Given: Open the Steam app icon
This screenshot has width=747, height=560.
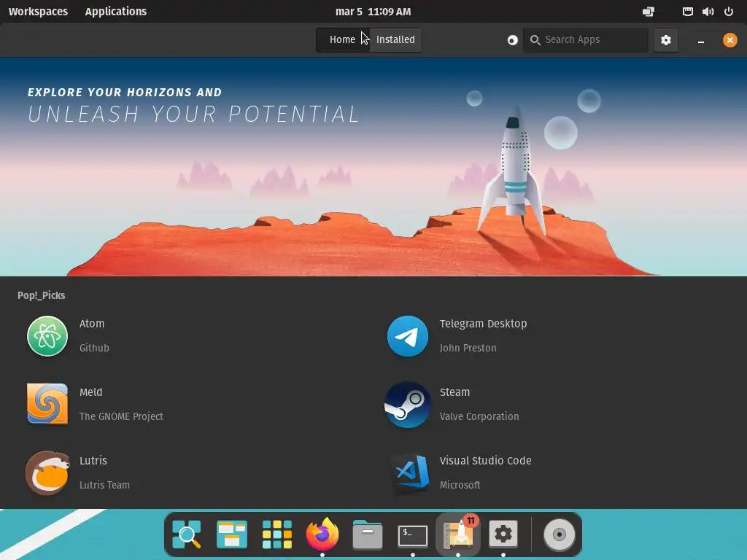Looking at the screenshot, I should click(x=407, y=405).
